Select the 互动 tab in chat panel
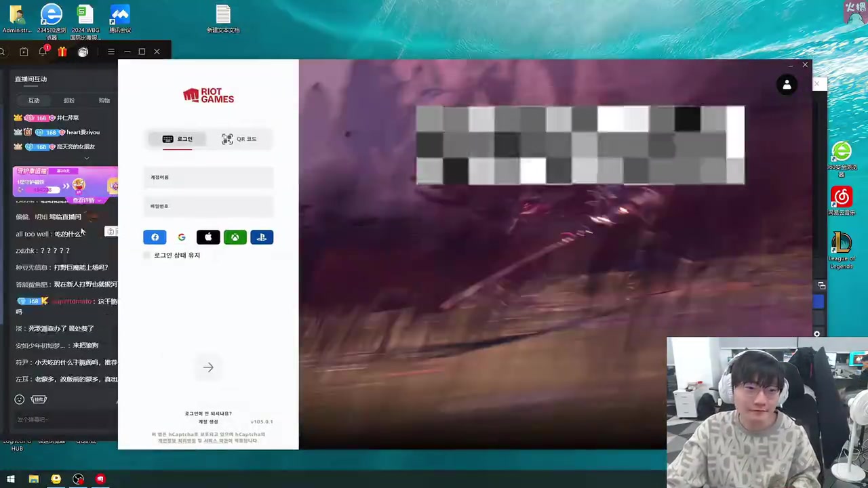The height and width of the screenshot is (488, 868). (34, 100)
